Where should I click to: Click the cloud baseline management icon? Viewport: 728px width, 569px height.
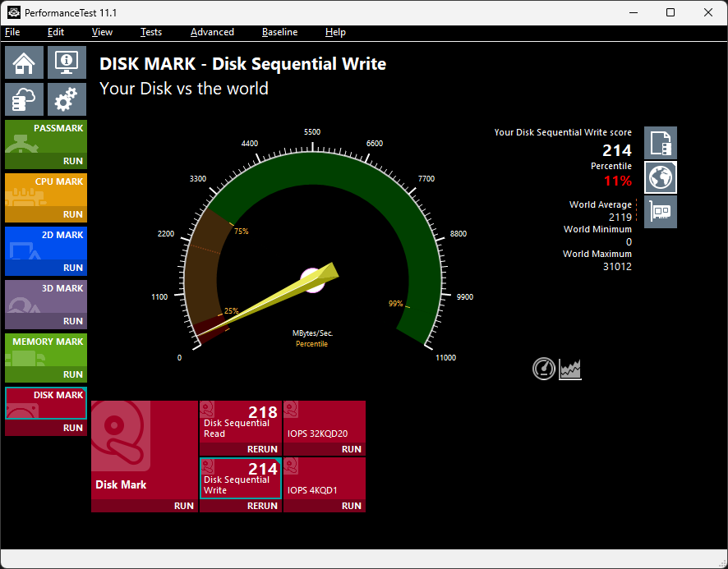(25, 99)
